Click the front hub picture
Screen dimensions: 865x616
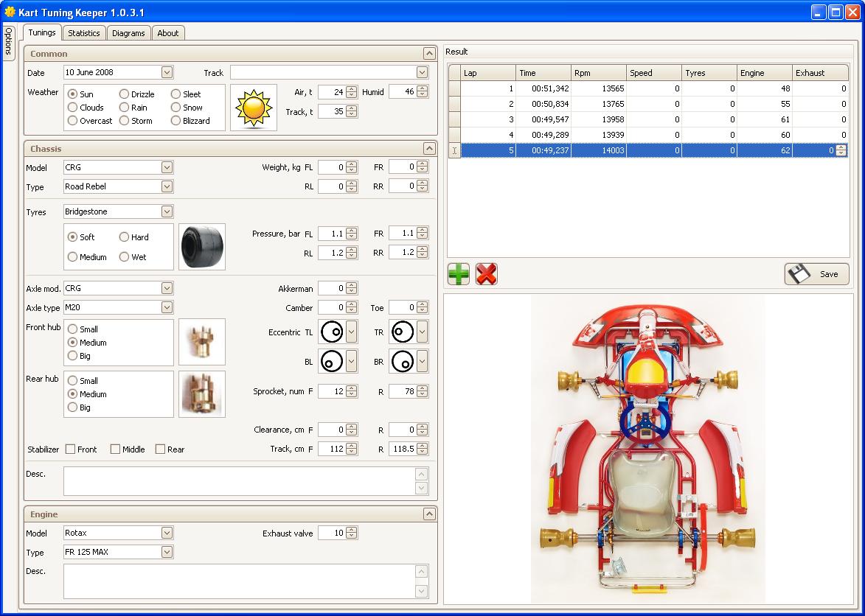(201, 343)
